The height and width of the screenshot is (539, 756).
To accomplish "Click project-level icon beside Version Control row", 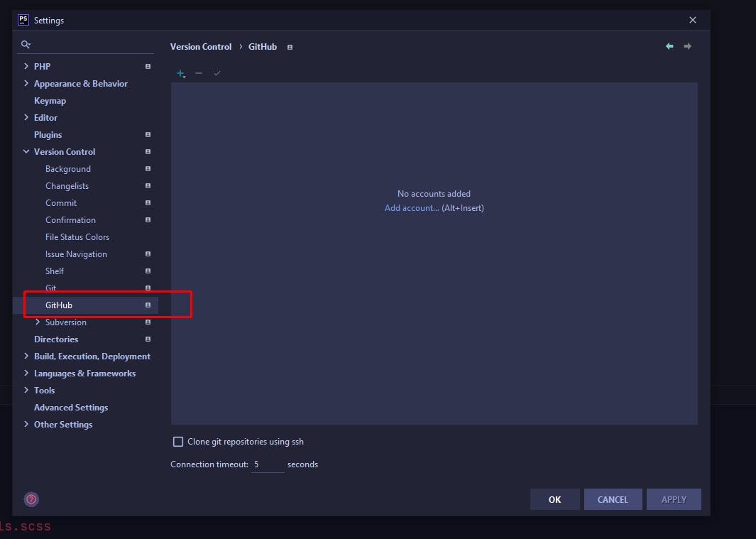I will pos(148,151).
